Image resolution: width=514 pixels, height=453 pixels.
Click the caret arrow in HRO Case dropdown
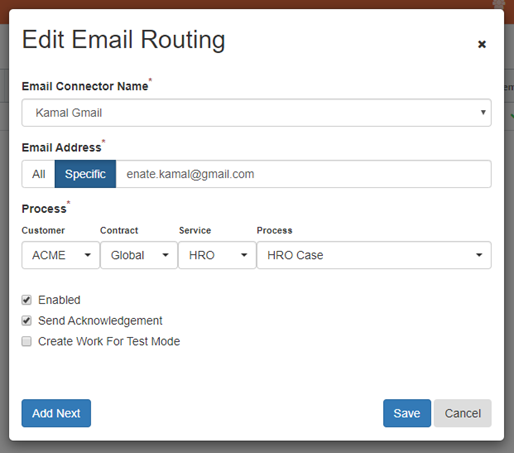[479, 255]
